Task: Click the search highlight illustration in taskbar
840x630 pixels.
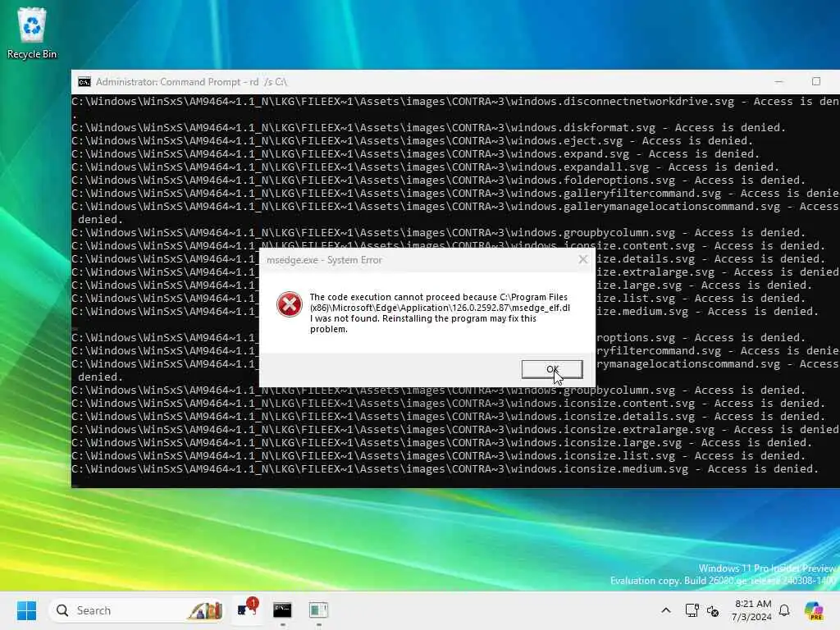Action: (204, 610)
